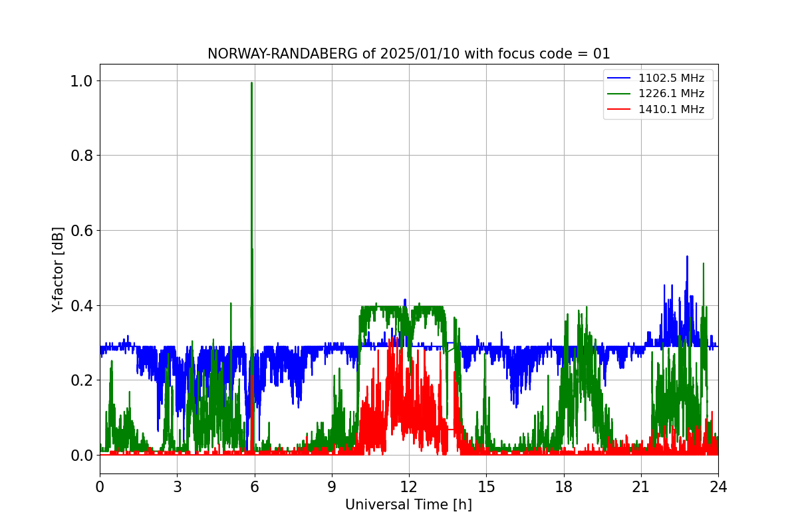Select the 1410.1 MHz legend label
This screenshot has width=798, height=532.
(671, 110)
